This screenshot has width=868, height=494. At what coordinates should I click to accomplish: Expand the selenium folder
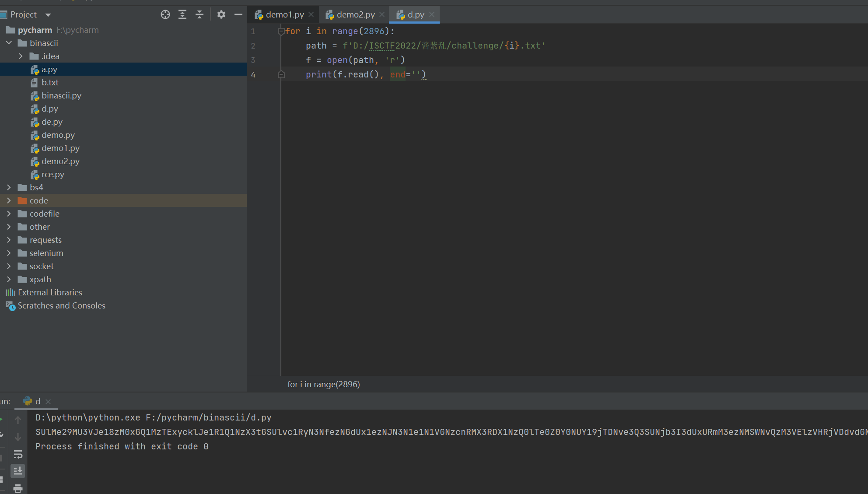pyautogui.click(x=9, y=253)
